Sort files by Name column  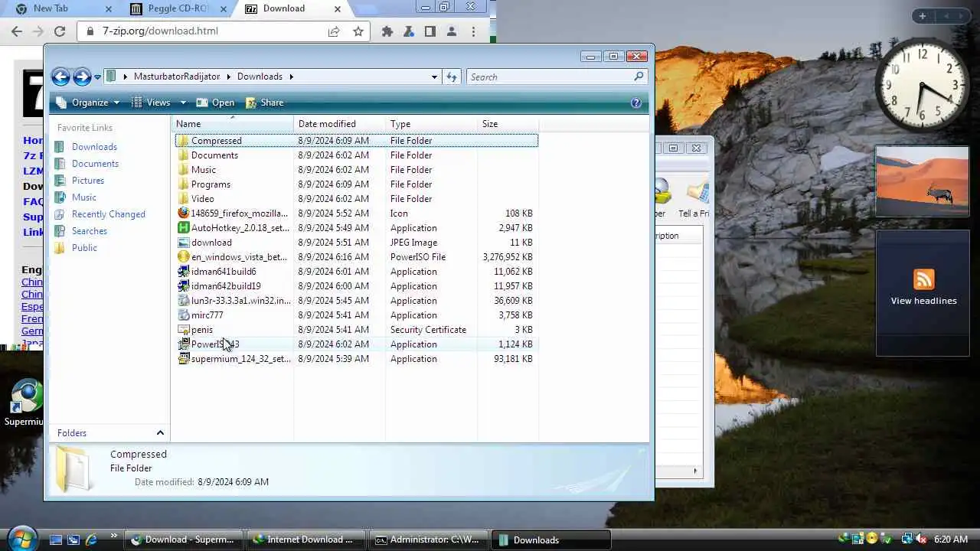point(233,124)
